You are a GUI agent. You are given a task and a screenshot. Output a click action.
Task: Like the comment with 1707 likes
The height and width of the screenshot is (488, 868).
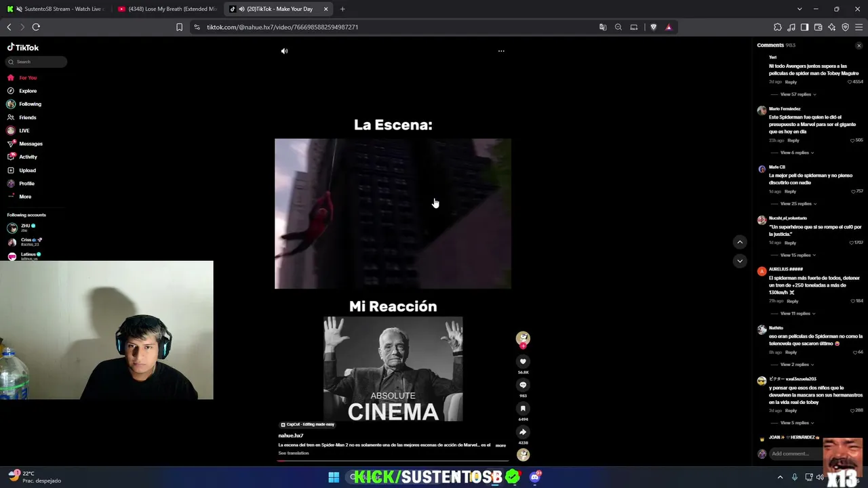point(851,243)
